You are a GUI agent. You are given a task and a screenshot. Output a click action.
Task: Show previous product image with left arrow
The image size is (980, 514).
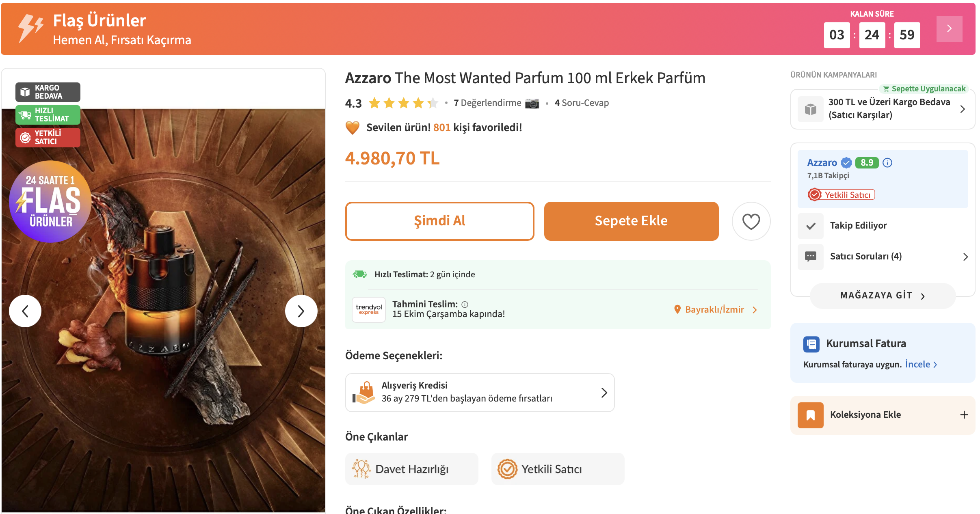[x=25, y=311]
